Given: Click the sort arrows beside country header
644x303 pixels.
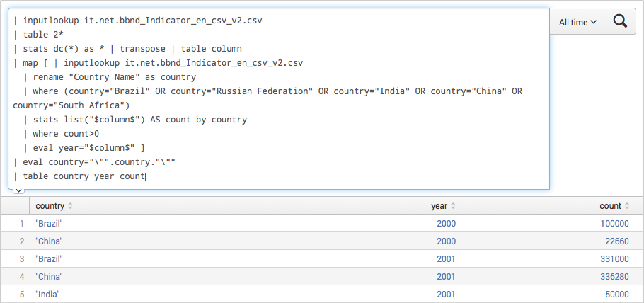Looking at the screenshot, I should pos(70,206).
